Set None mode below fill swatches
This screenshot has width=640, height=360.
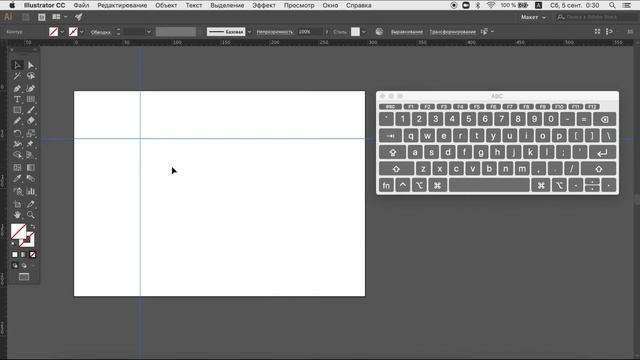pyautogui.click(x=32, y=255)
